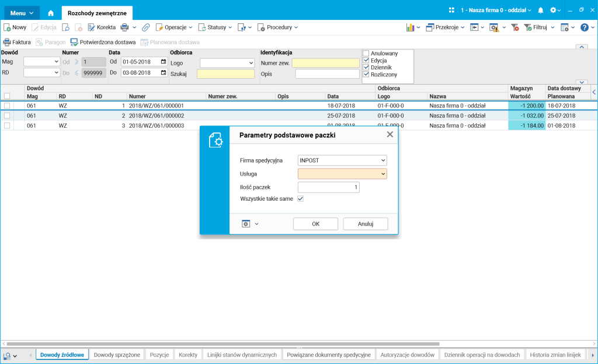Open the Procedury dropdown
This screenshot has height=364, width=598.
[x=277, y=27]
